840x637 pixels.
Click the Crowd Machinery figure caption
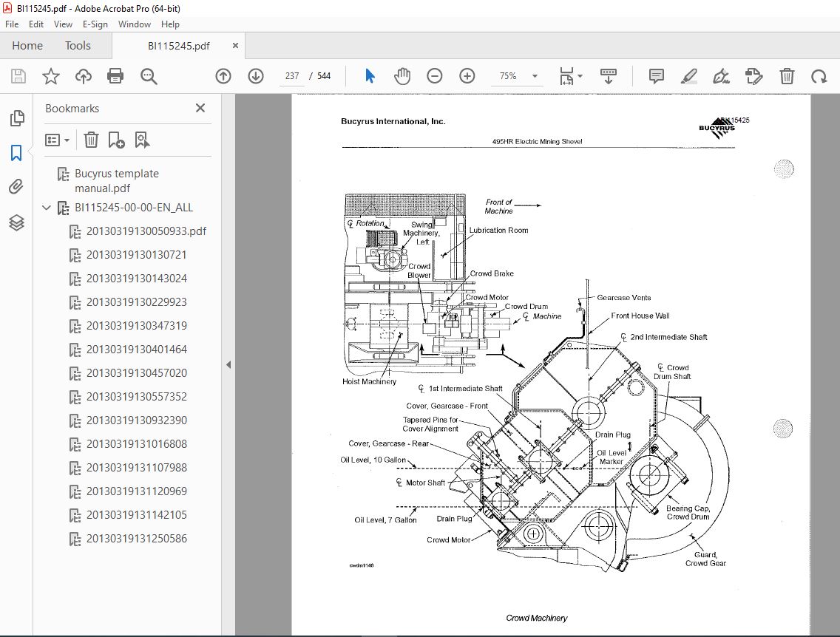coord(536,618)
